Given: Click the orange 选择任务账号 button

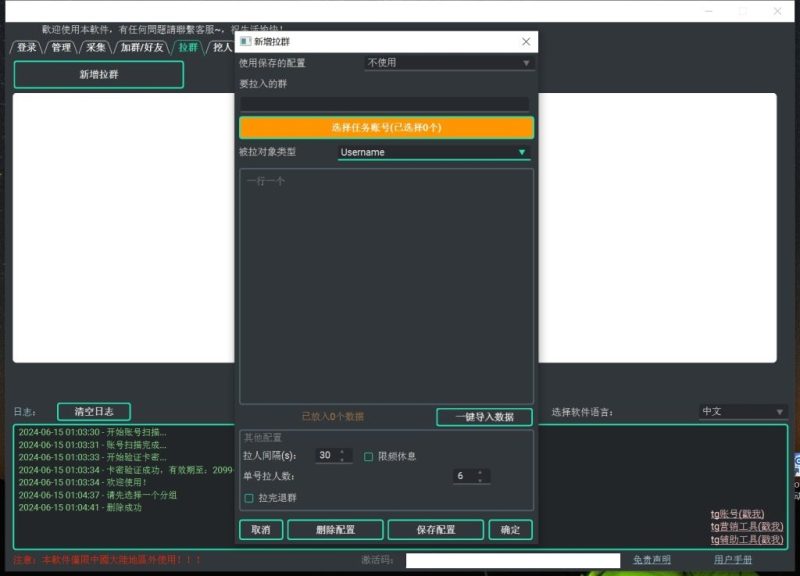Looking at the screenshot, I should 386,128.
